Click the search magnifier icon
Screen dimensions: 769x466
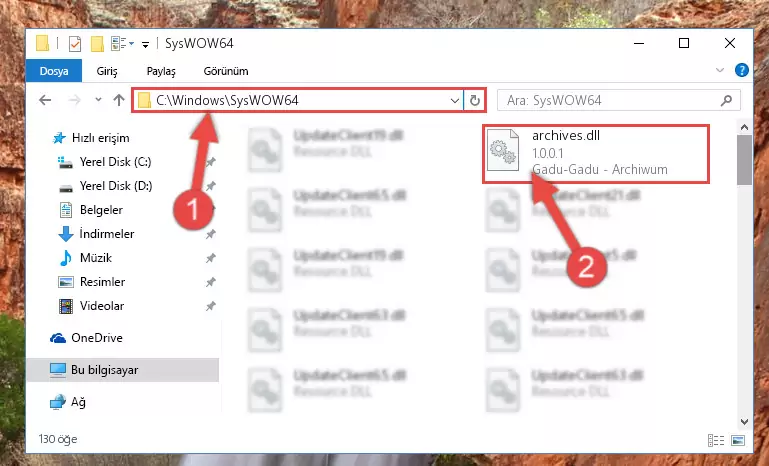coord(726,100)
